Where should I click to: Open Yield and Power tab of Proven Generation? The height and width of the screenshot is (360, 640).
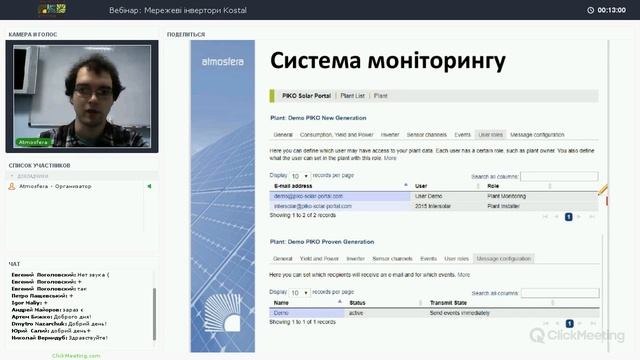[319, 259]
